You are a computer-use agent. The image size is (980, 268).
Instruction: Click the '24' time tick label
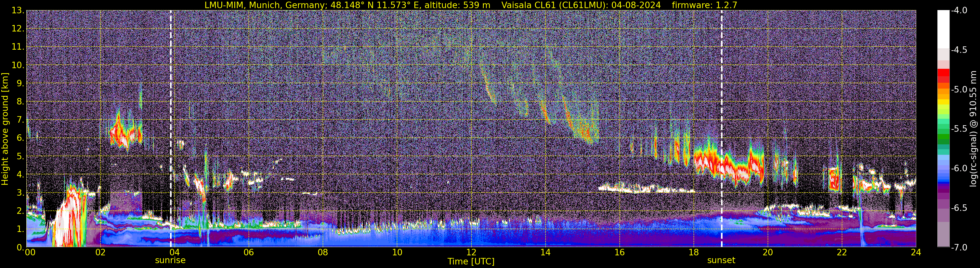coord(916,252)
